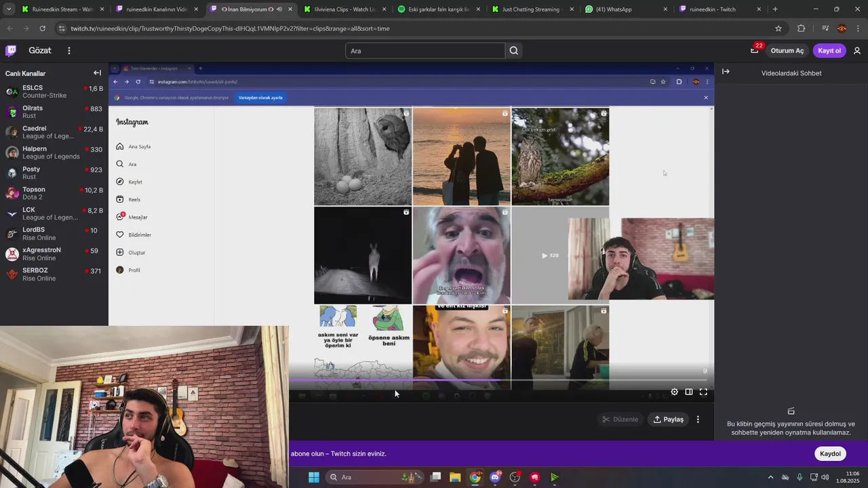Click Keşfet in the streamed Instagram sidebar
Viewport: 868px width, 488px height.
[x=130, y=182]
